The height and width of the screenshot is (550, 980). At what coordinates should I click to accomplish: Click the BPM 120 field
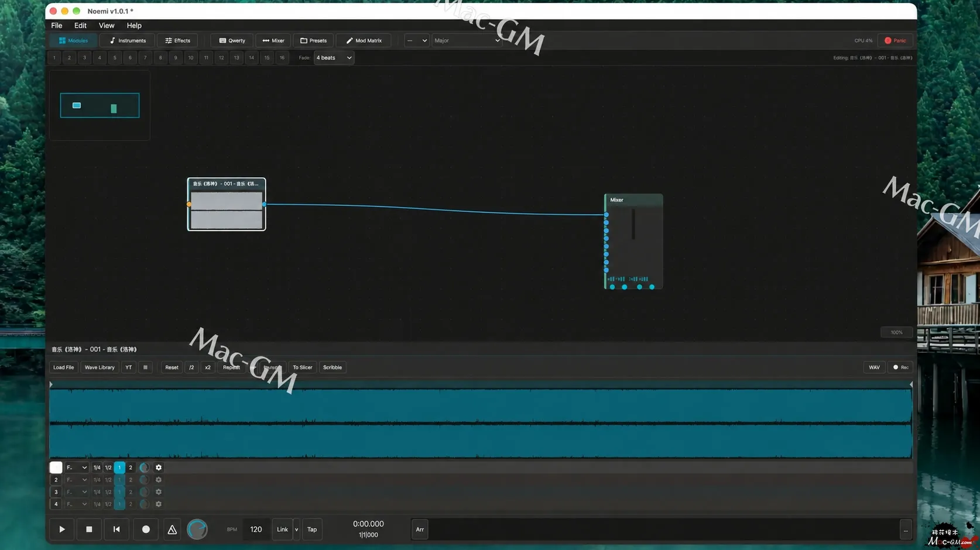256,530
